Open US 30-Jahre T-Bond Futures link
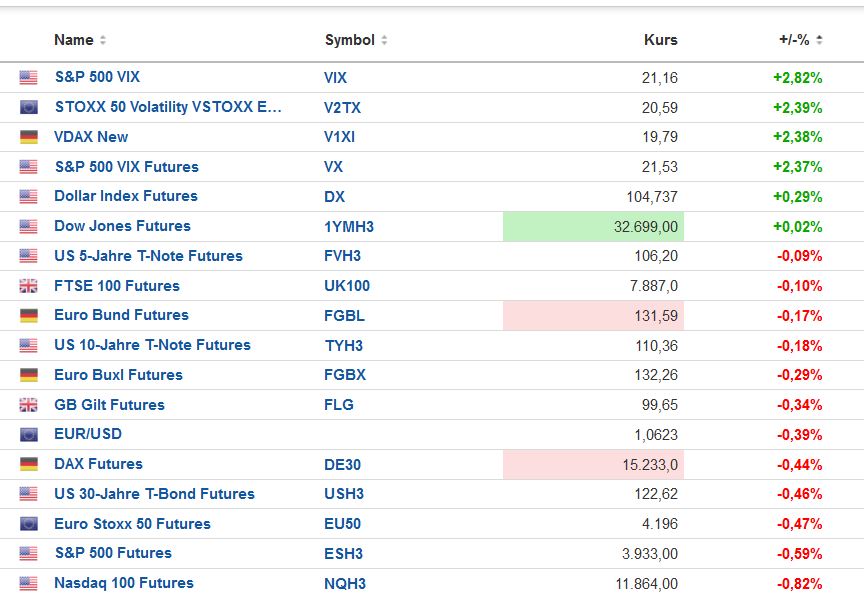 [x=154, y=494]
